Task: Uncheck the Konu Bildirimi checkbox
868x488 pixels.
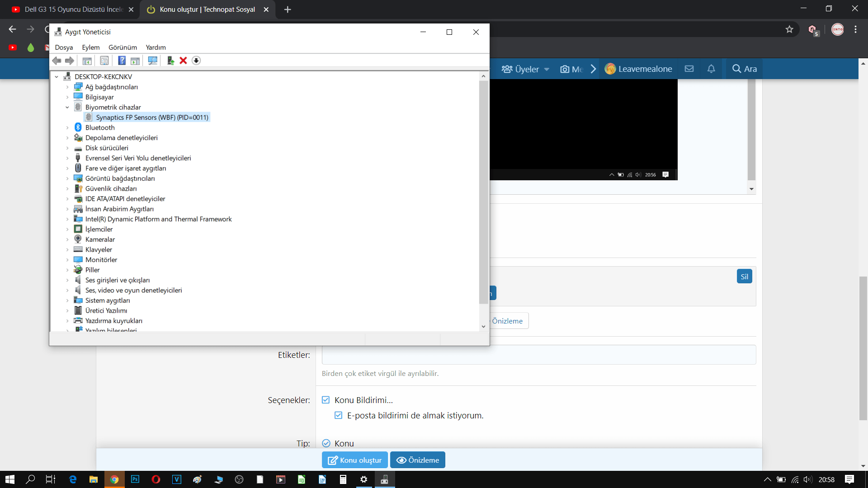Action: [325, 400]
